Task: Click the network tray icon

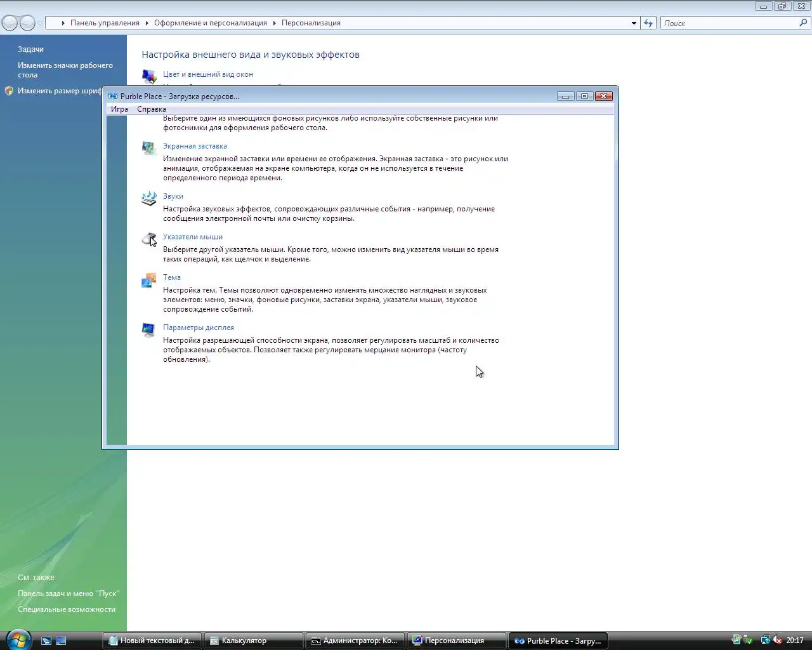Action: [765, 640]
